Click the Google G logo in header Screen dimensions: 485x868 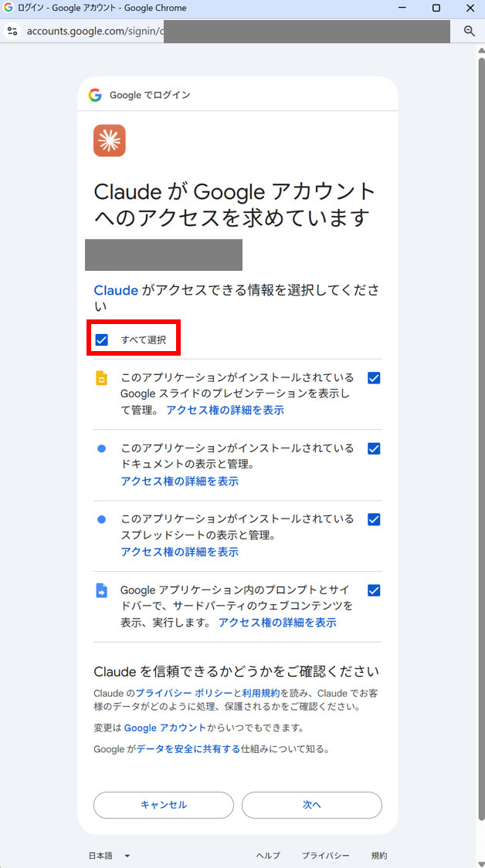95,95
